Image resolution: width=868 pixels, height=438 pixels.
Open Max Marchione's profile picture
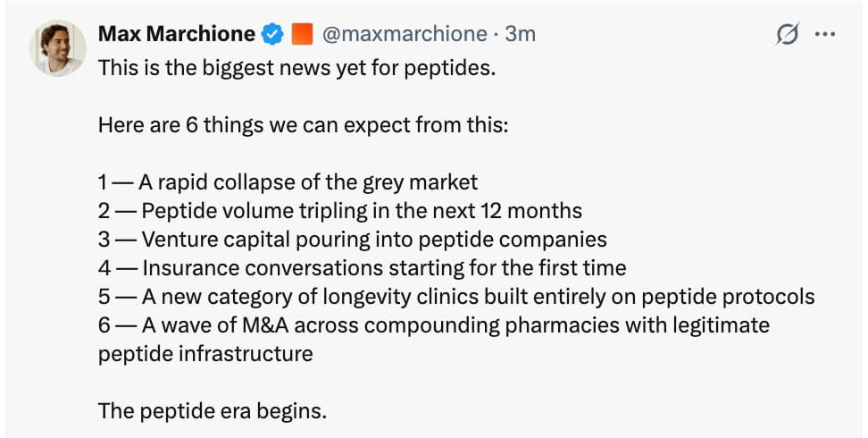[x=61, y=48]
